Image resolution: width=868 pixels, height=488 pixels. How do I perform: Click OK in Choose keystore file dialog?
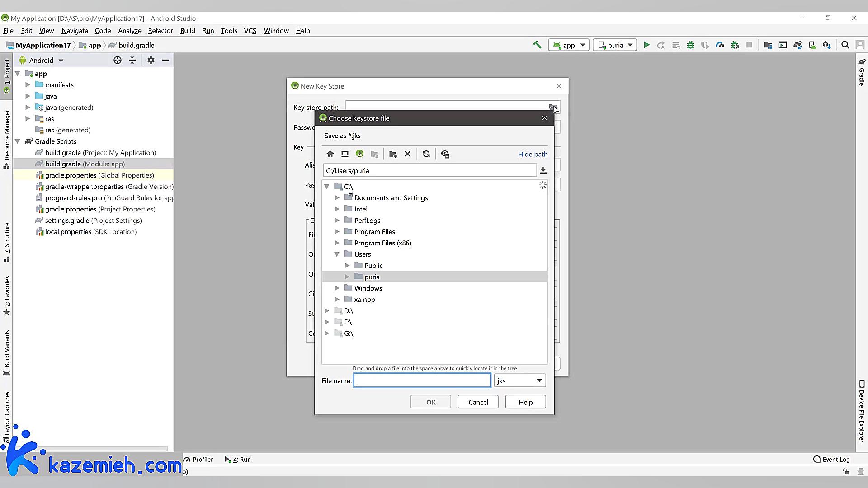[x=431, y=402]
